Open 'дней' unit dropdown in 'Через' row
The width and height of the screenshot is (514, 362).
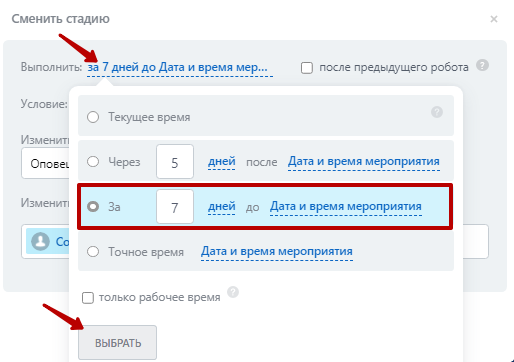pos(222,162)
